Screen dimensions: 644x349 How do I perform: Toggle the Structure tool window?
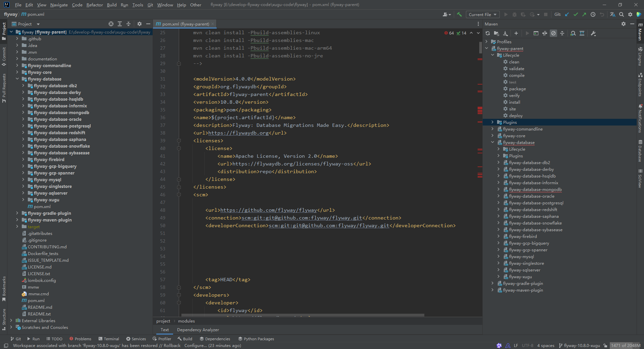tap(4, 319)
